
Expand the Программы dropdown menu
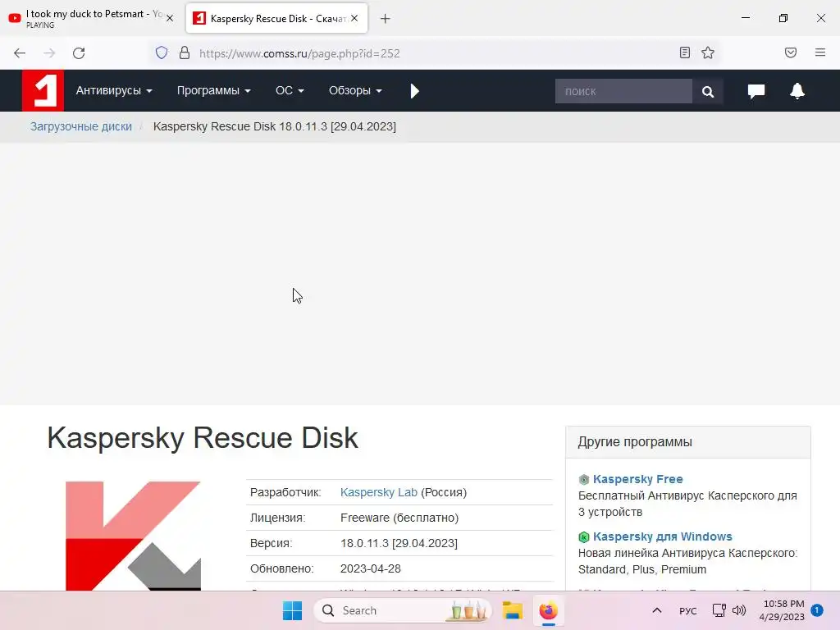[214, 90]
